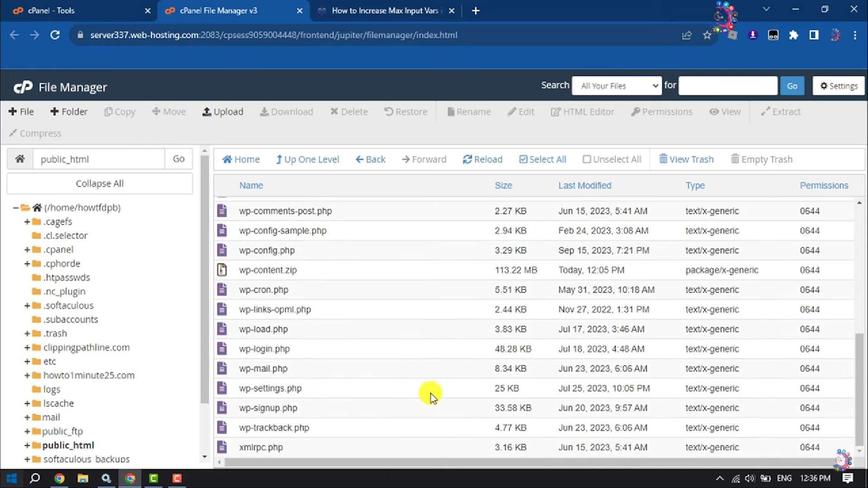Check Select All files
The width and height of the screenshot is (868, 488).
tap(542, 159)
